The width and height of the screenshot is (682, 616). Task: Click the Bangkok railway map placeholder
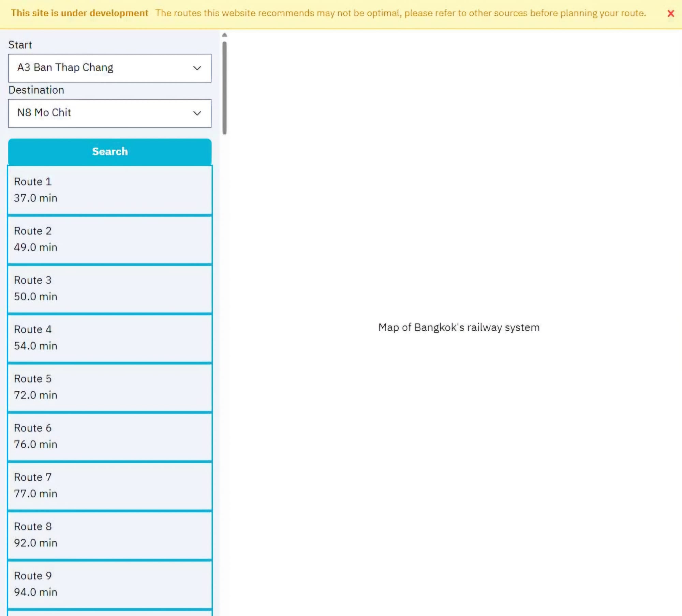point(459,327)
